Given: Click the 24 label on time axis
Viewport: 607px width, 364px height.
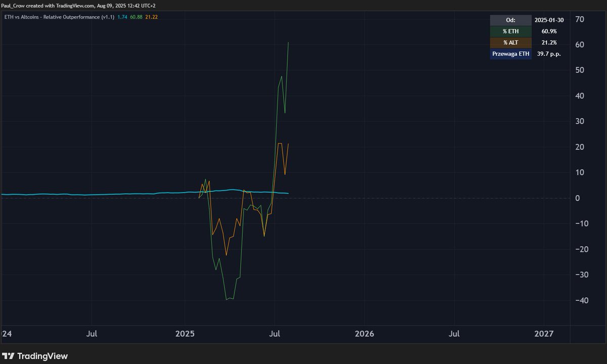Looking at the screenshot, I should (7, 334).
